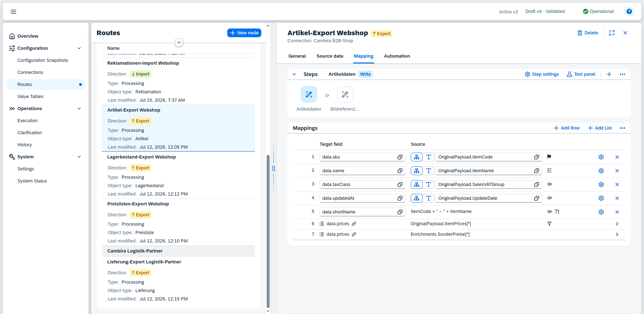Select text source mode for data.updatedAt
644x314 pixels.
[428, 198]
